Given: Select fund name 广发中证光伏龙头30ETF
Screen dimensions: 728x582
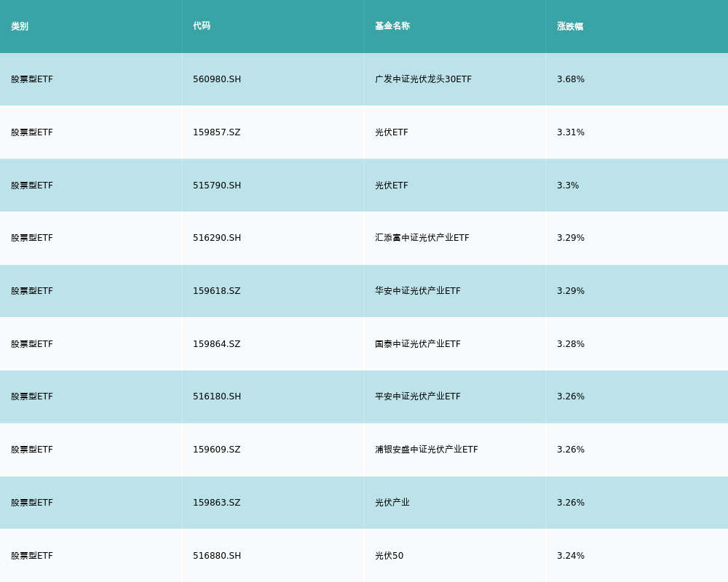Looking at the screenshot, I should (x=423, y=79).
